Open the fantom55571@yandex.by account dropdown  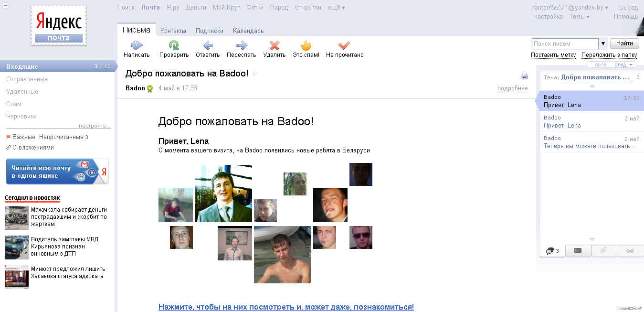[570, 8]
